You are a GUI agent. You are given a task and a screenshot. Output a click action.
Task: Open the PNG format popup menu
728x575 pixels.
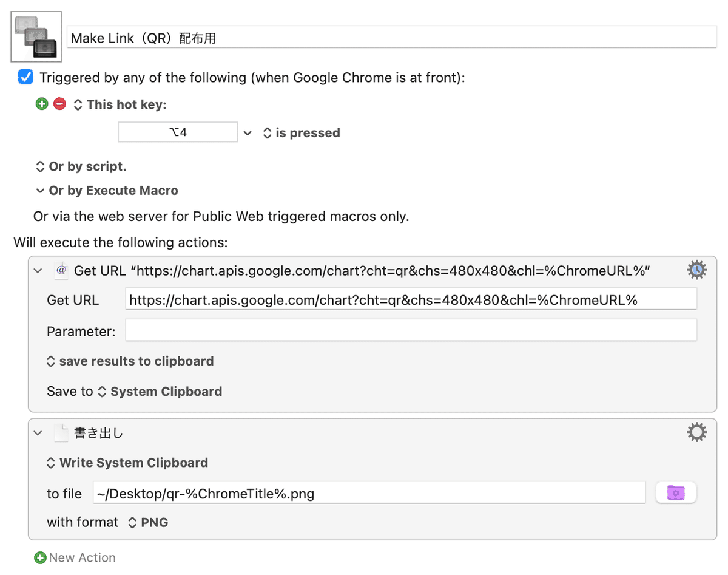(x=148, y=522)
